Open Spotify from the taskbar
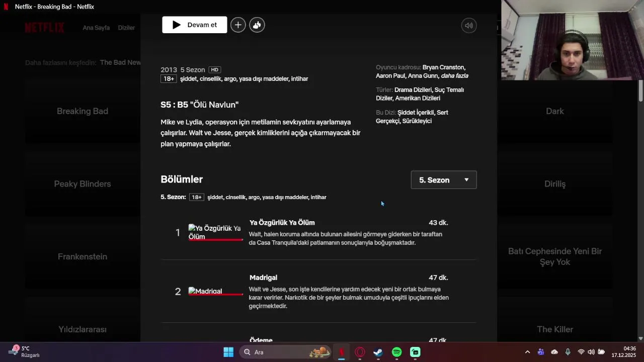 (396, 352)
